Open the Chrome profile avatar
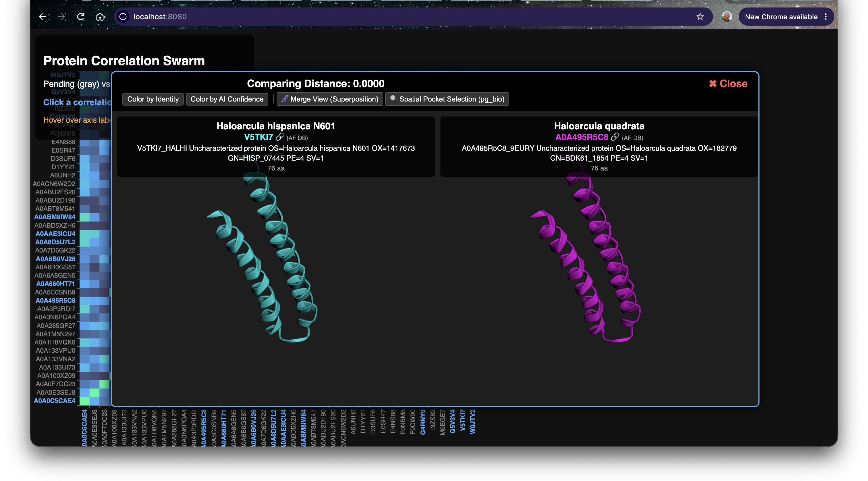The image size is (868, 481). point(726,17)
